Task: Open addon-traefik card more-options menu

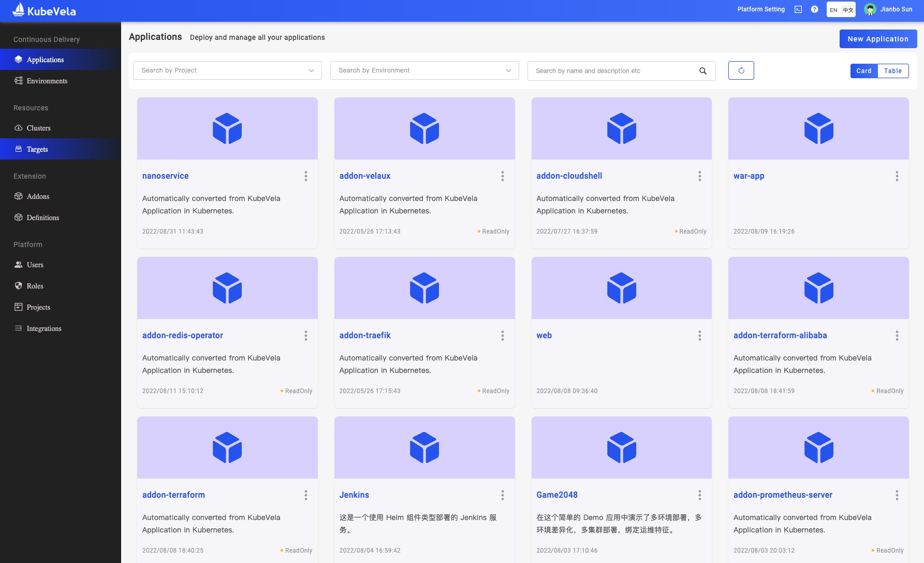Action: pos(503,336)
